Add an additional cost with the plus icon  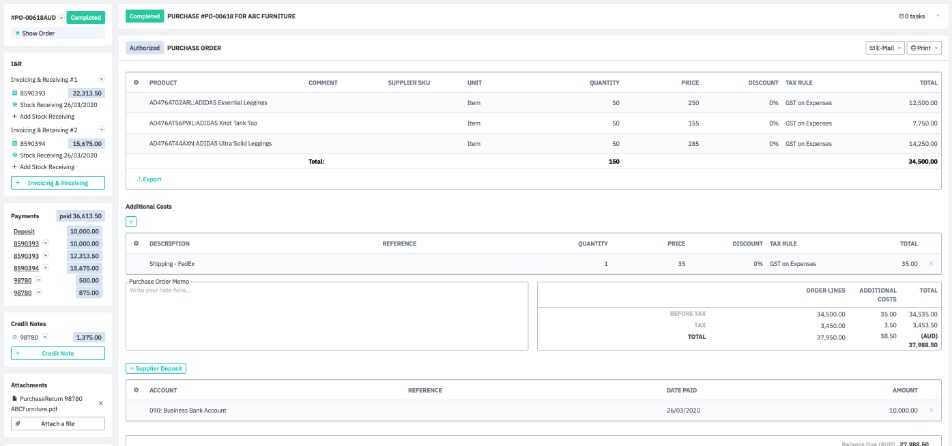(x=131, y=221)
